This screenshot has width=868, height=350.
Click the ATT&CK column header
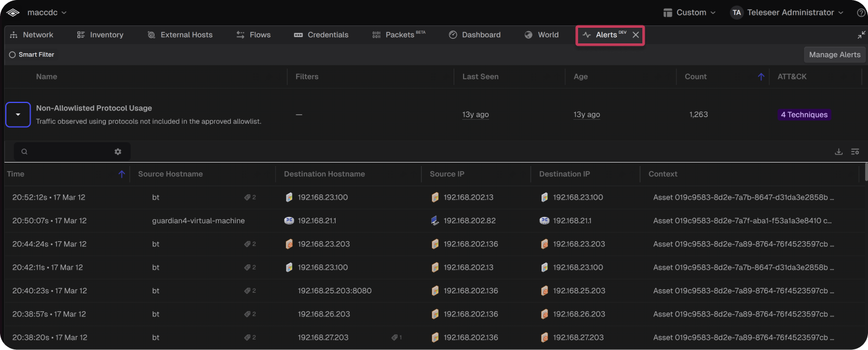[792, 76]
